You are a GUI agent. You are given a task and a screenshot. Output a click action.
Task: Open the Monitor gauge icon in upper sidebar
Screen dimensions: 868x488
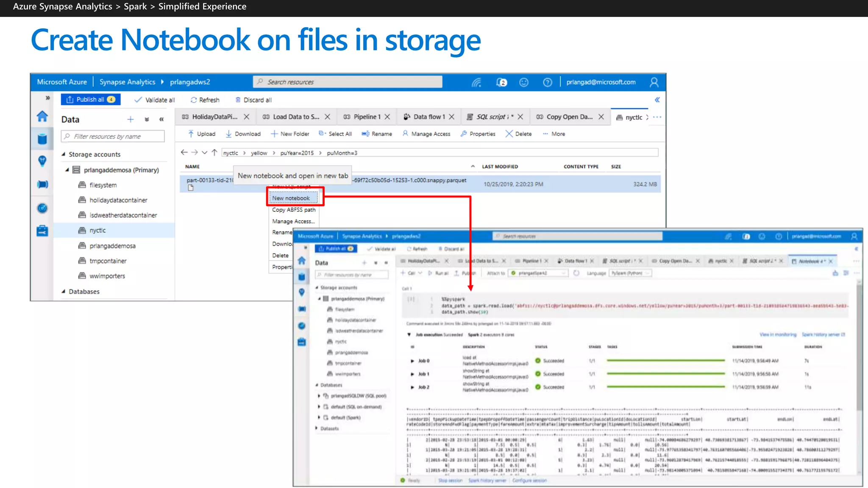[42, 208]
